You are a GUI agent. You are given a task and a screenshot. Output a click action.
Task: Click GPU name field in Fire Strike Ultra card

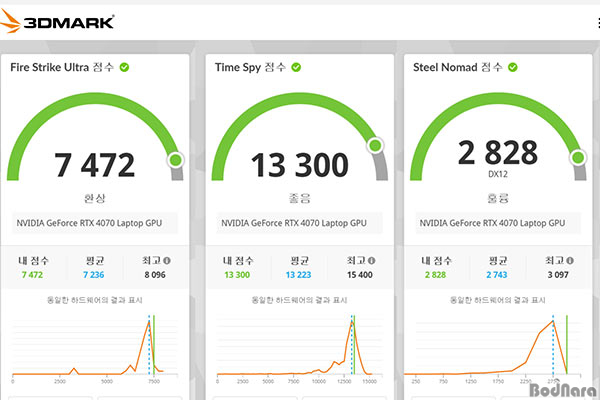coord(95,223)
